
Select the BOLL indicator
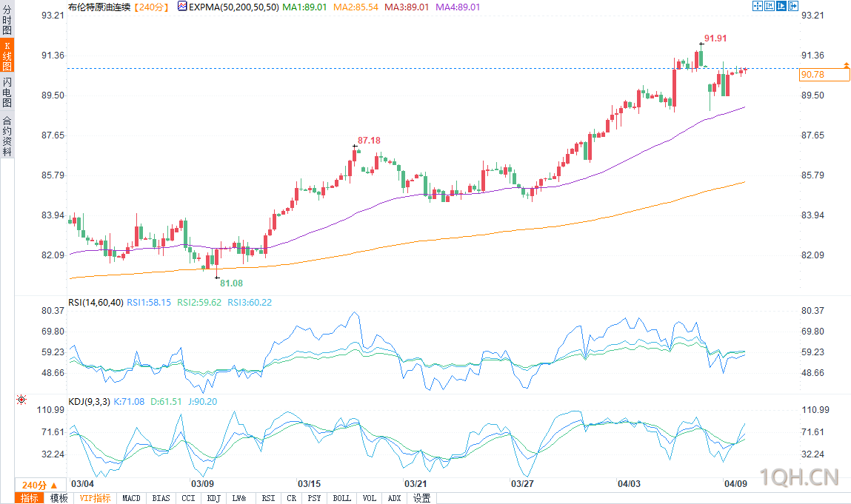[x=342, y=498]
